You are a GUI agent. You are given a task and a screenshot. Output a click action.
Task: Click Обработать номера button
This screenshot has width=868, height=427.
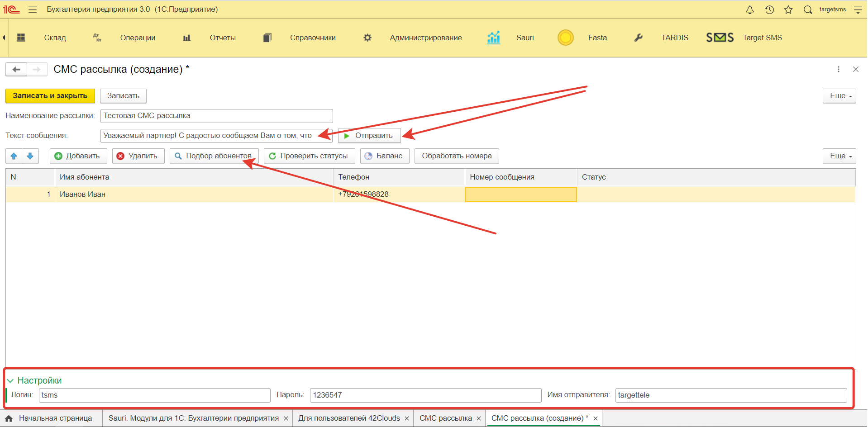(x=457, y=156)
